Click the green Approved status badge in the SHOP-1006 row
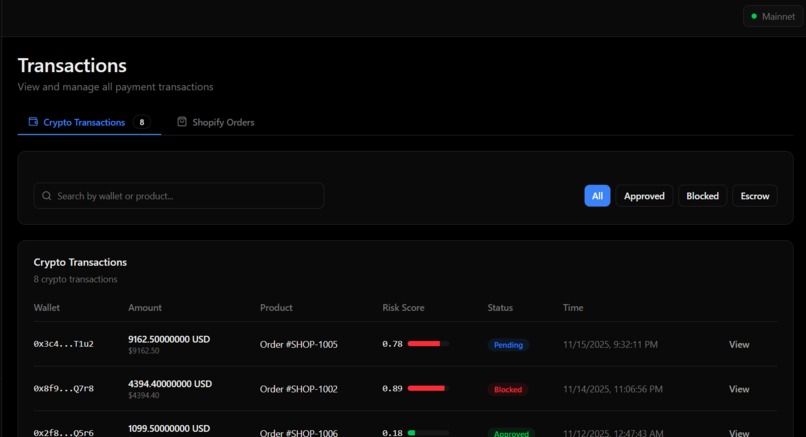 click(x=511, y=433)
